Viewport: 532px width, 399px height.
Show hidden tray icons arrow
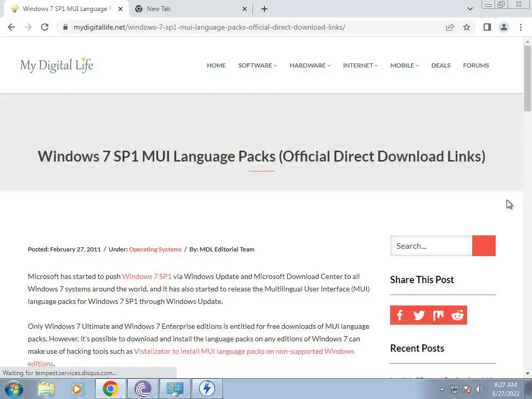tap(442, 389)
